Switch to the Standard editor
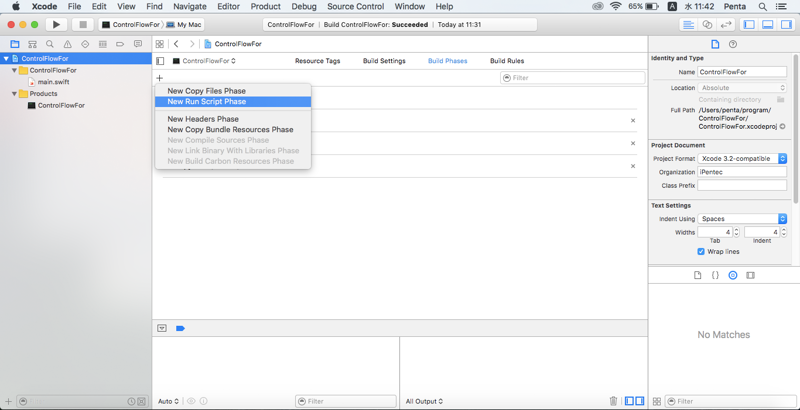800x410 pixels. click(x=688, y=24)
